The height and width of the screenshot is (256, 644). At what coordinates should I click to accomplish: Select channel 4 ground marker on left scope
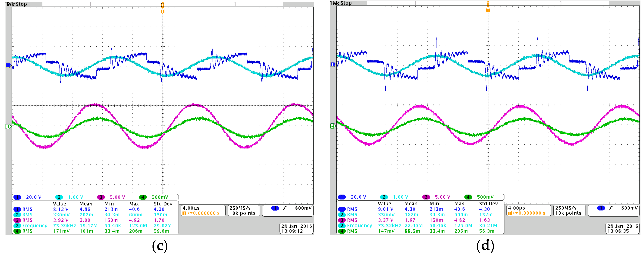coord(8,127)
